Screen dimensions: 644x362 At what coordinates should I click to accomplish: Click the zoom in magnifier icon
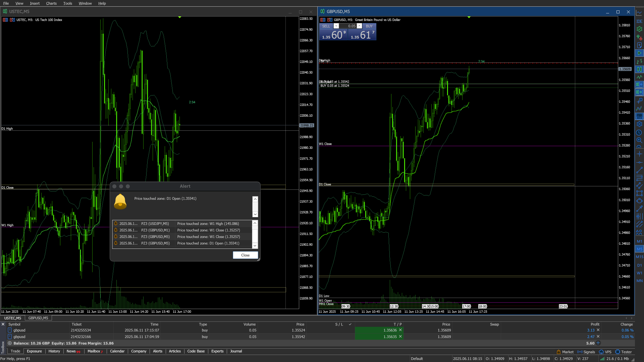(x=639, y=140)
